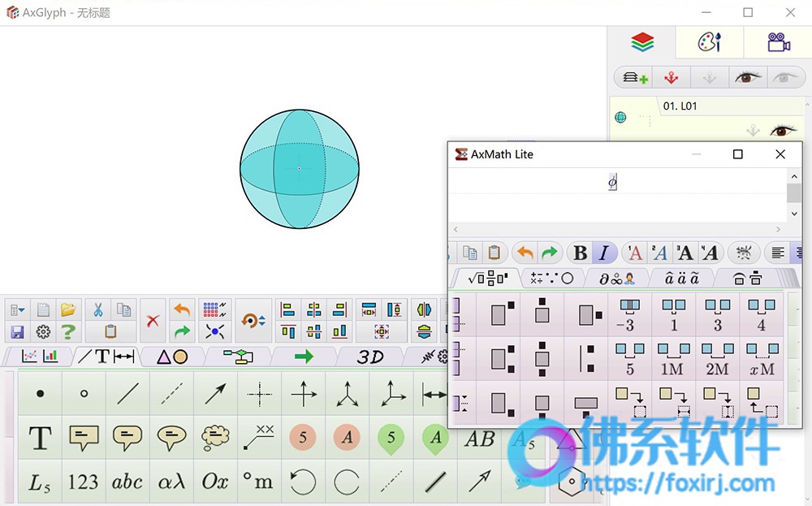Toggle Bold in AxMath Lite
812x506 pixels.
[580, 253]
